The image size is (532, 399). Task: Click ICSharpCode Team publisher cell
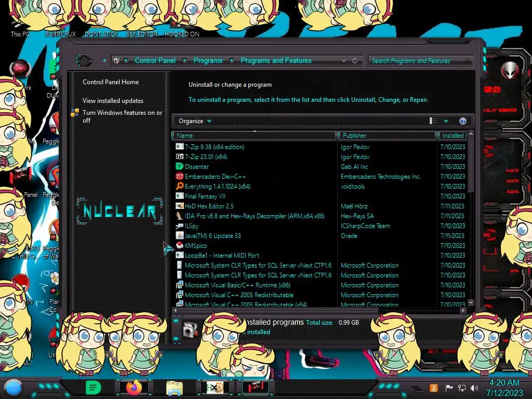click(x=365, y=226)
